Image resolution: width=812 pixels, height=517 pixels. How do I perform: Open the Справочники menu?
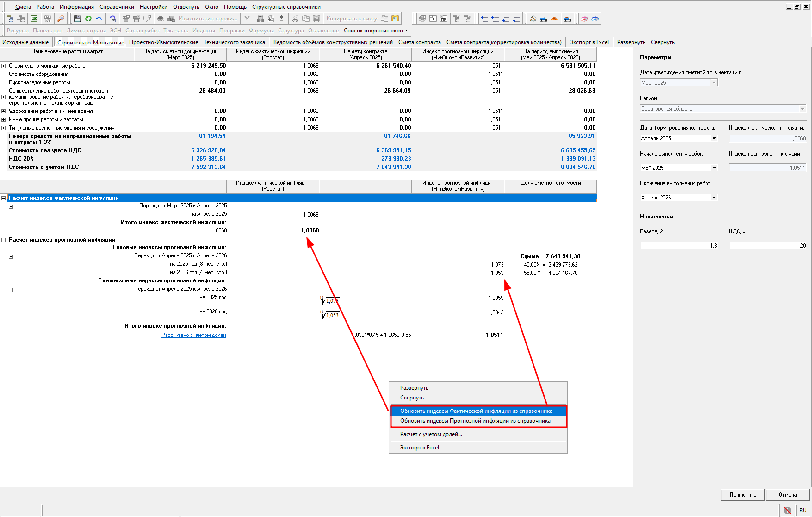pos(117,7)
